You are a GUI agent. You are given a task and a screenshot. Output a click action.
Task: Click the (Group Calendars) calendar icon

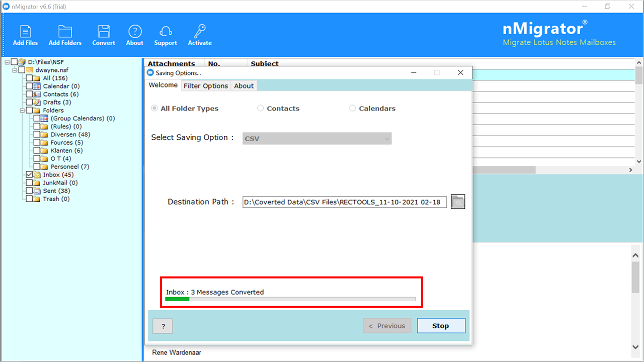point(45,119)
